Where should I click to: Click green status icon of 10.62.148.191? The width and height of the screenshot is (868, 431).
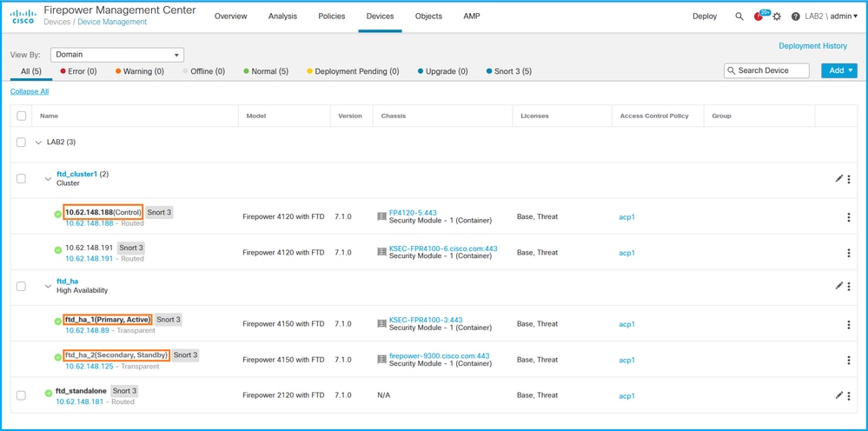[58, 250]
